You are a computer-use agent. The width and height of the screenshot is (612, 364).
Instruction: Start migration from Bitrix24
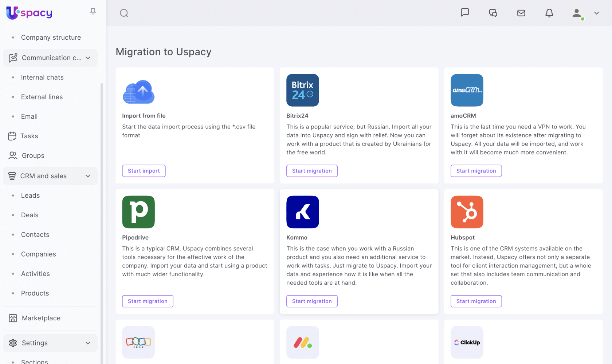312,171
